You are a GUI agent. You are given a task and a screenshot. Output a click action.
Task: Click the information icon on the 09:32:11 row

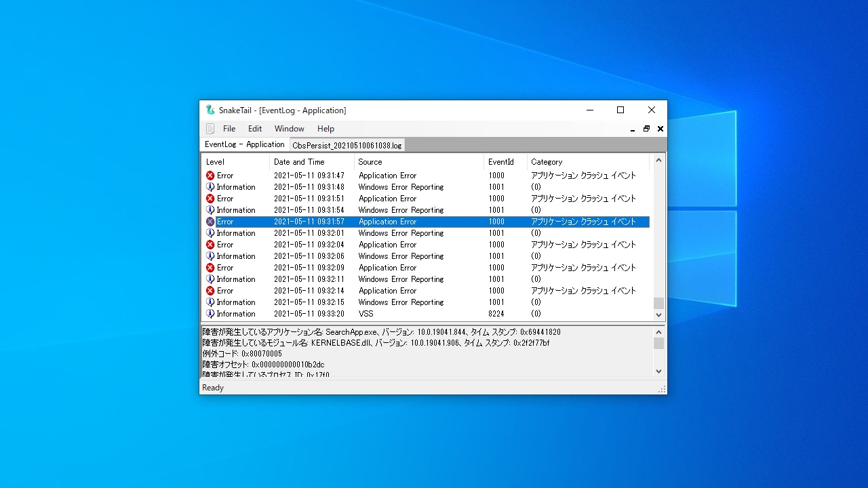click(x=210, y=279)
